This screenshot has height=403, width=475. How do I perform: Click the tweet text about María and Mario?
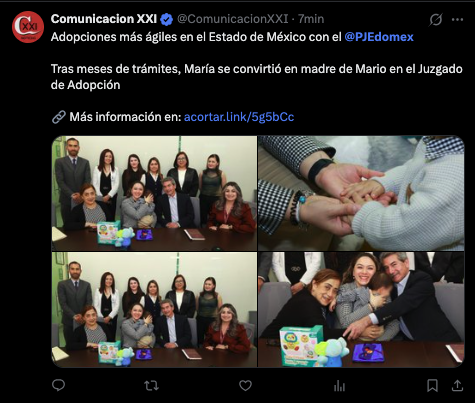(x=256, y=77)
